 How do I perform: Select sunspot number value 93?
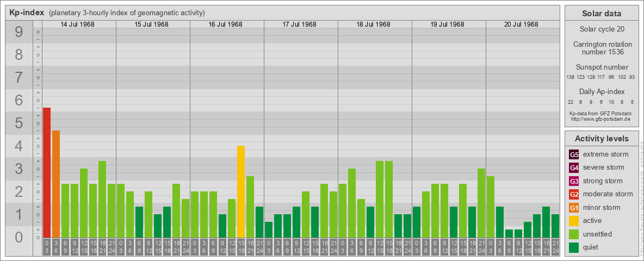click(x=632, y=77)
